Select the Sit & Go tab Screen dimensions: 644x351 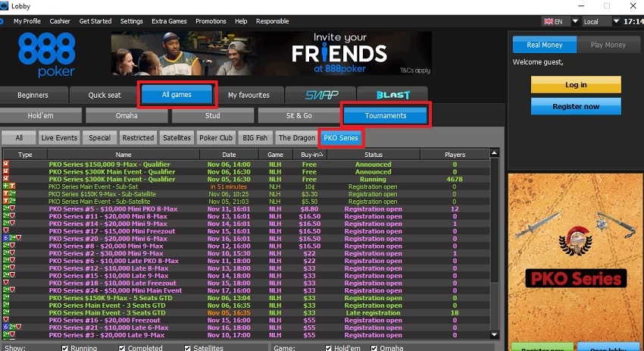(x=299, y=115)
